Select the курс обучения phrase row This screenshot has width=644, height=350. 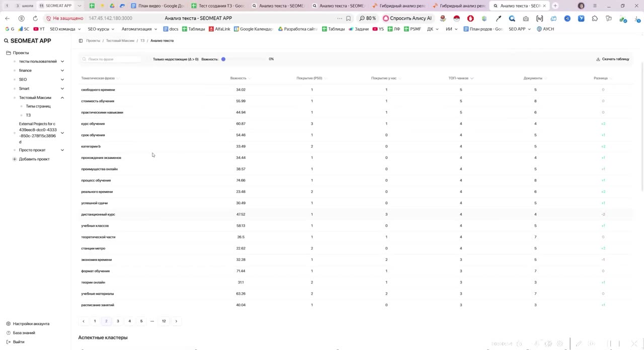click(x=356, y=124)
